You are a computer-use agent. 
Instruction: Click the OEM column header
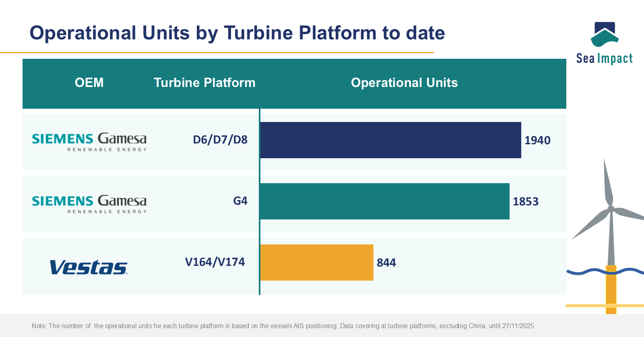click(x=89, y=83)
